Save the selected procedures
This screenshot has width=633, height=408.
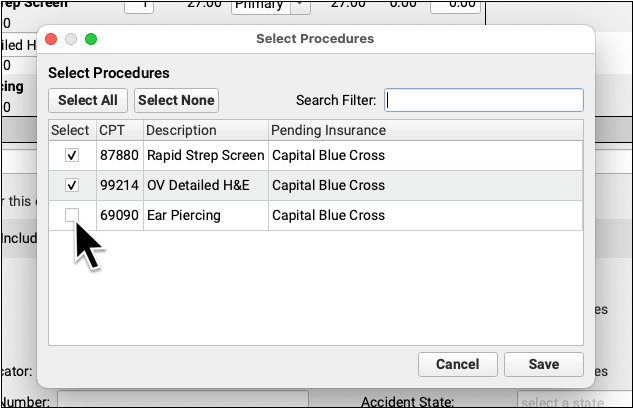544,364
